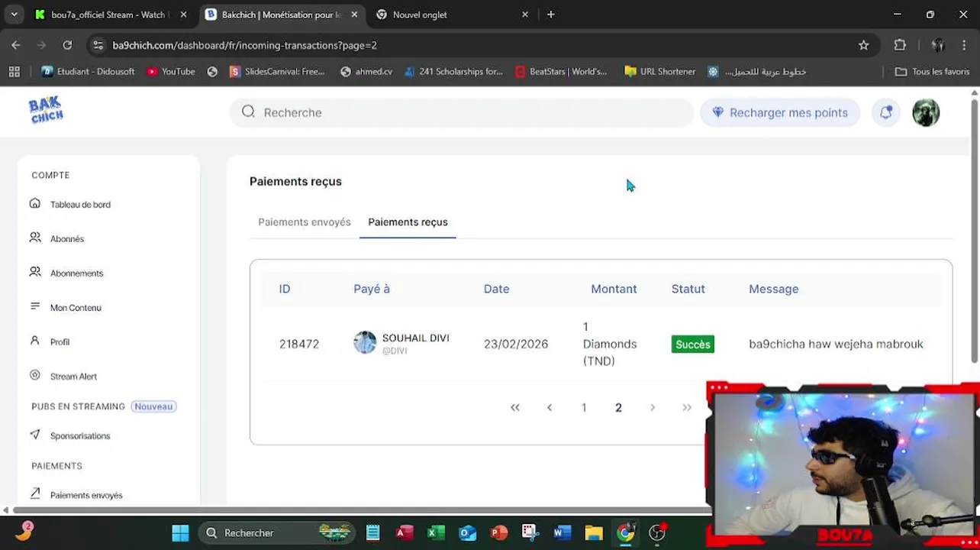Image resolution: width=980 pixels, height=550 pixels.
Task: Switch to the Paiements envoyés tab
Action: pos(305,222)
